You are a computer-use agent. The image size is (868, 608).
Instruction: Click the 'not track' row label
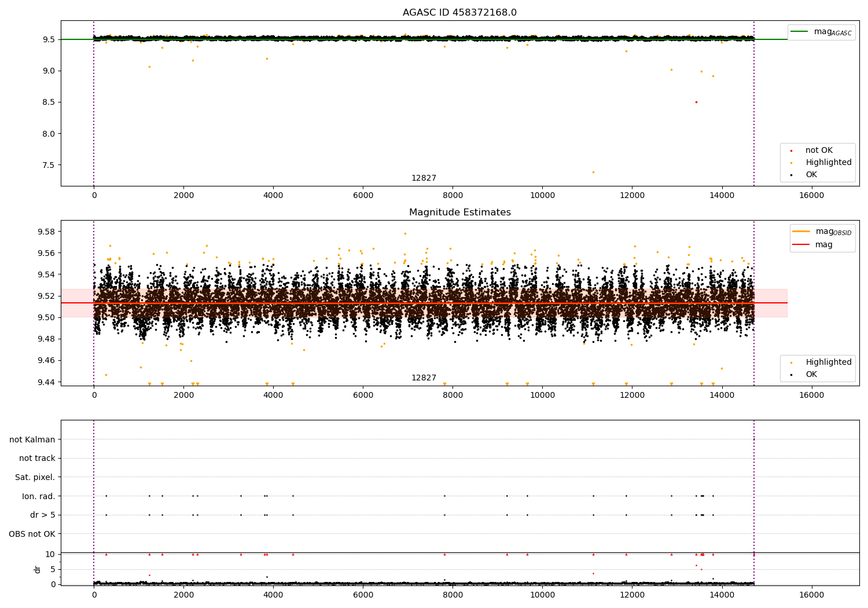(37, 459)
